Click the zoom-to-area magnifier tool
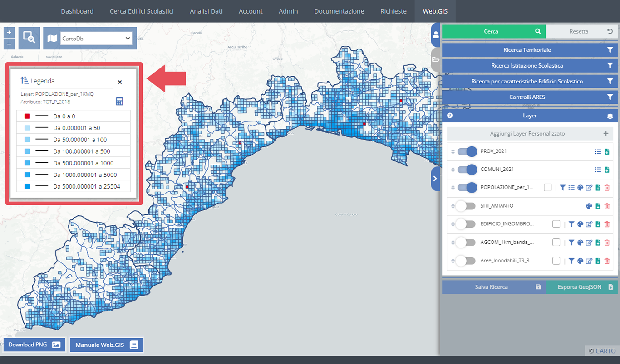The height and width of the screenshot is (364, 620). pos(29,38)
